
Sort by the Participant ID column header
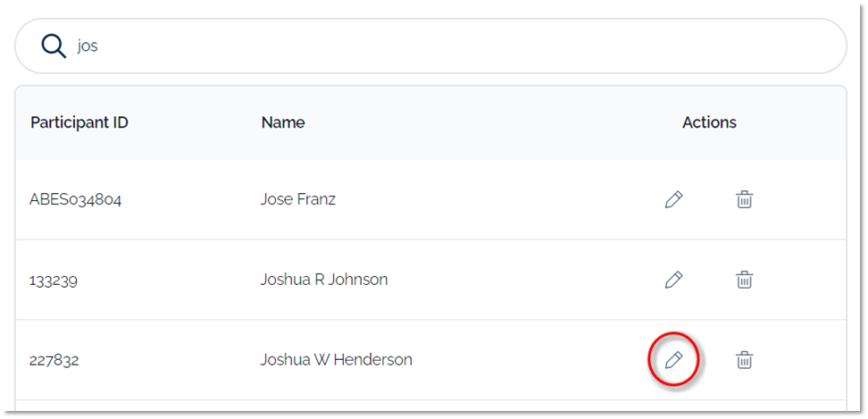79,122
